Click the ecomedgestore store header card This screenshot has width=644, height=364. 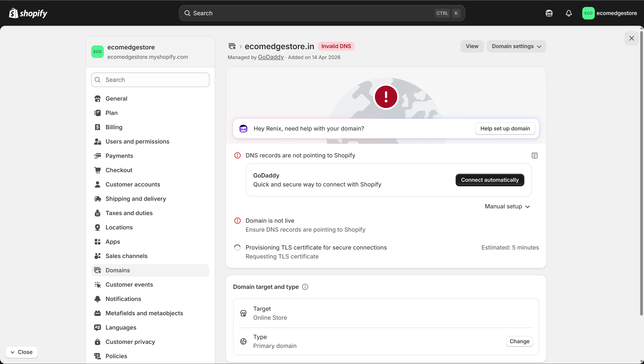(x=150, y=52)
